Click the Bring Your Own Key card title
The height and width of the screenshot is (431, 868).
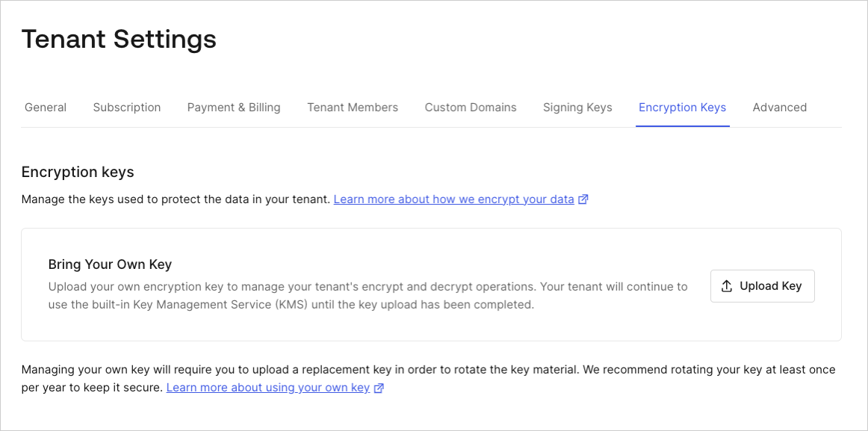110,264
